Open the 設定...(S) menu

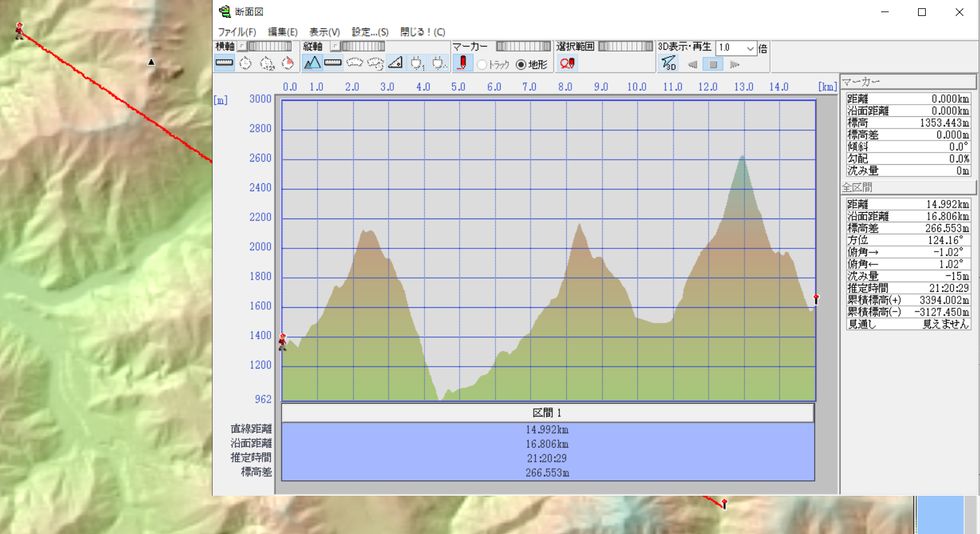pos(370,32)
